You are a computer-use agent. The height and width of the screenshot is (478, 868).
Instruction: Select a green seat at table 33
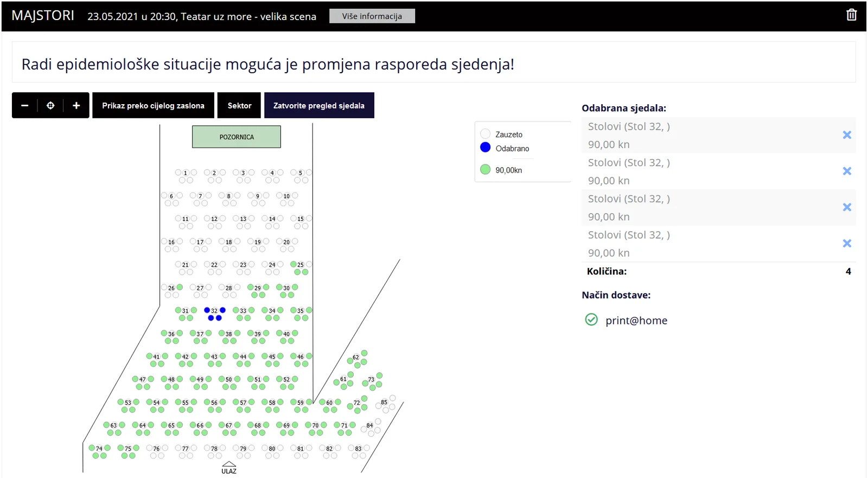(x=236, y=310)
